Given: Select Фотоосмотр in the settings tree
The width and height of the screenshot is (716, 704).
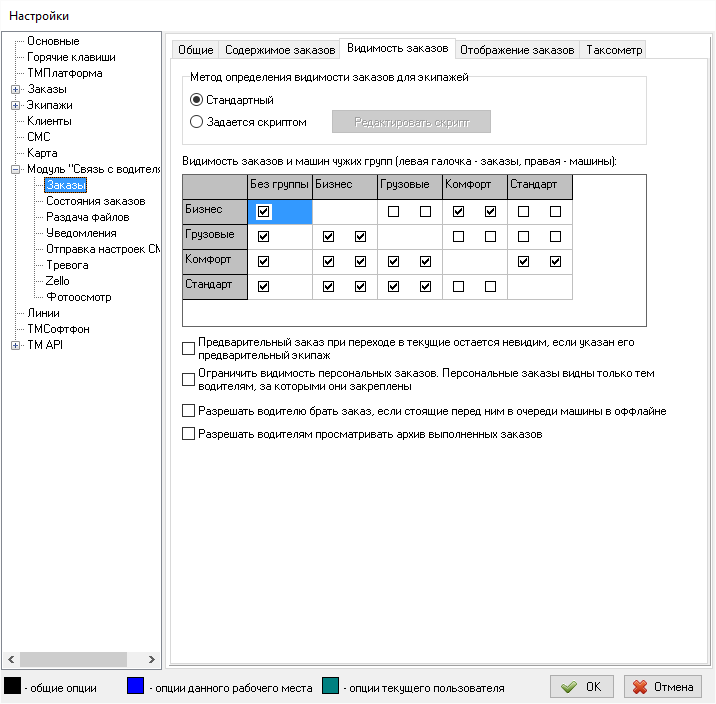Looking at the screenshot, I should tap(78, 297).
